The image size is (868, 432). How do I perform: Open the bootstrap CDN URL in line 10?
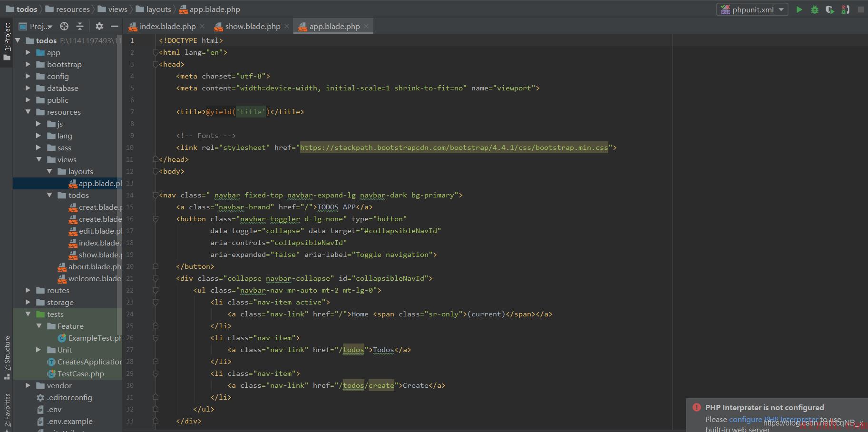click(454, 147)
